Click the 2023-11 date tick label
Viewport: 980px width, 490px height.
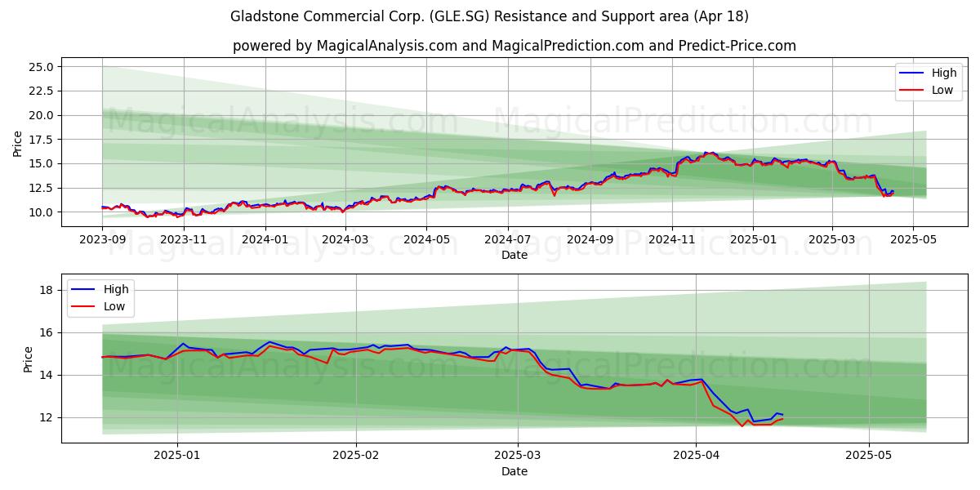[184, 239]
